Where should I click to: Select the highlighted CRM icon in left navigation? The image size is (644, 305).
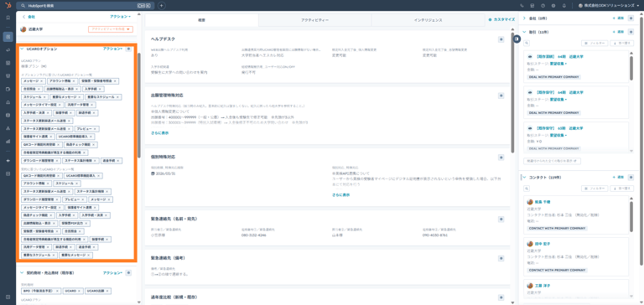8,37
